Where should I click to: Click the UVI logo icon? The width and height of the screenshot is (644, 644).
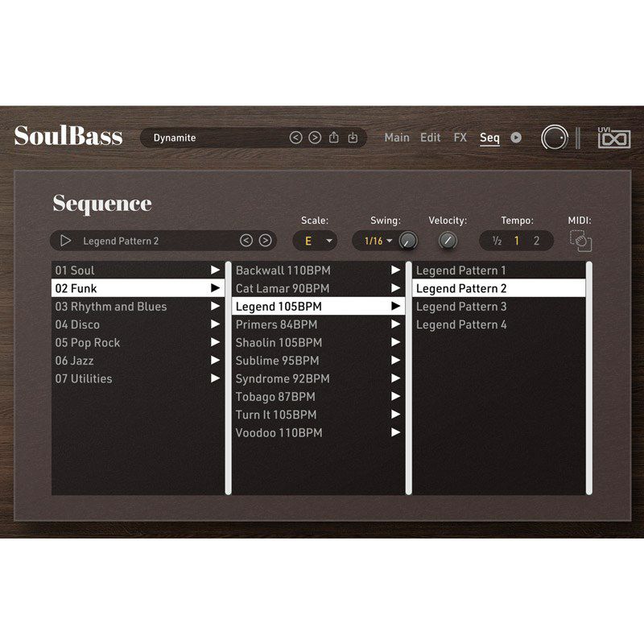614,138
